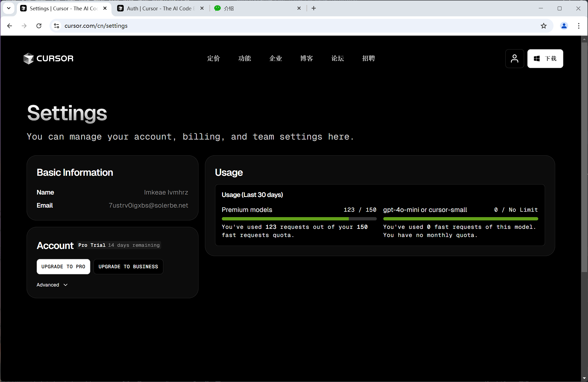Open the Chrome profile avatar
Screen dimensions: 588x382
tap(564, 26)
